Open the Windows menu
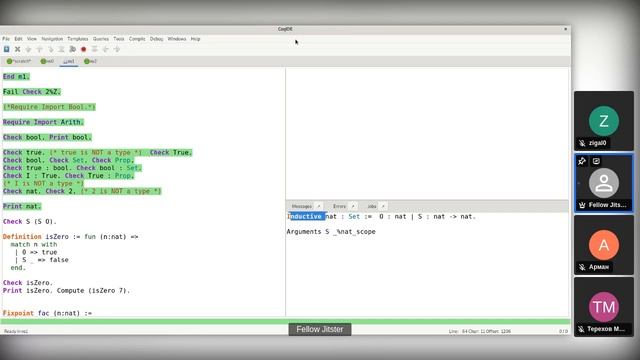 [x=177, y=39]
